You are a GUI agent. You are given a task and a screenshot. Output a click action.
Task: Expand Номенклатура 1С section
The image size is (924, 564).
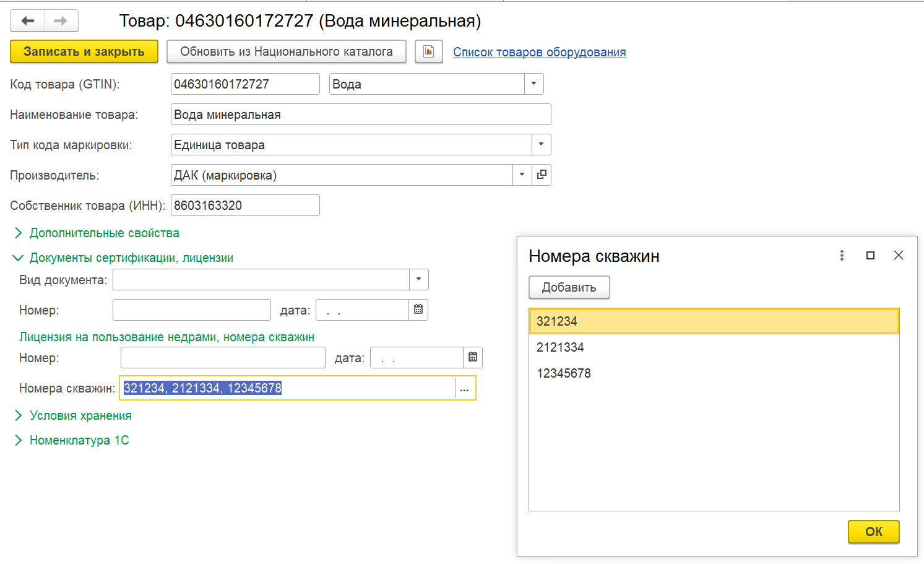[71, 440]
